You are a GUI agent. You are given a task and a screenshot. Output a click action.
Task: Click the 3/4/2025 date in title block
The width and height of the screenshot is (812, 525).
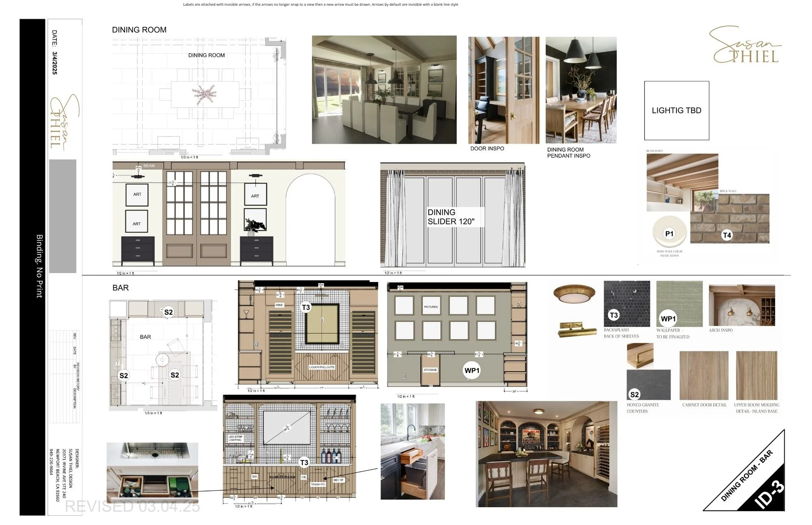click(54, 62)
